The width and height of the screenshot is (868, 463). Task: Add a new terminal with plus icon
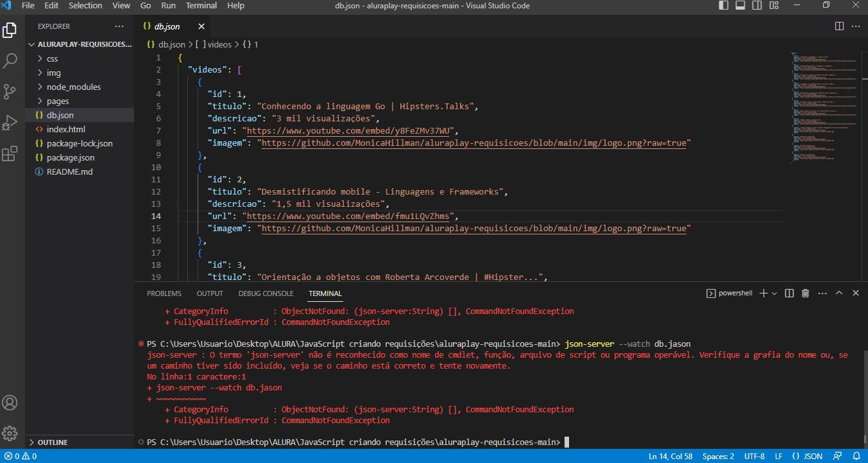[763, 293]
